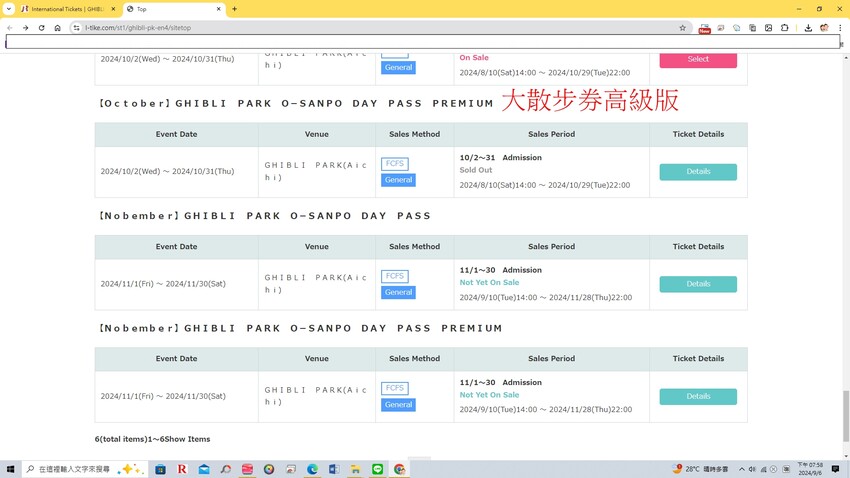
Task: Open the red R app in taskbar
Action: (x=182, y=469)
